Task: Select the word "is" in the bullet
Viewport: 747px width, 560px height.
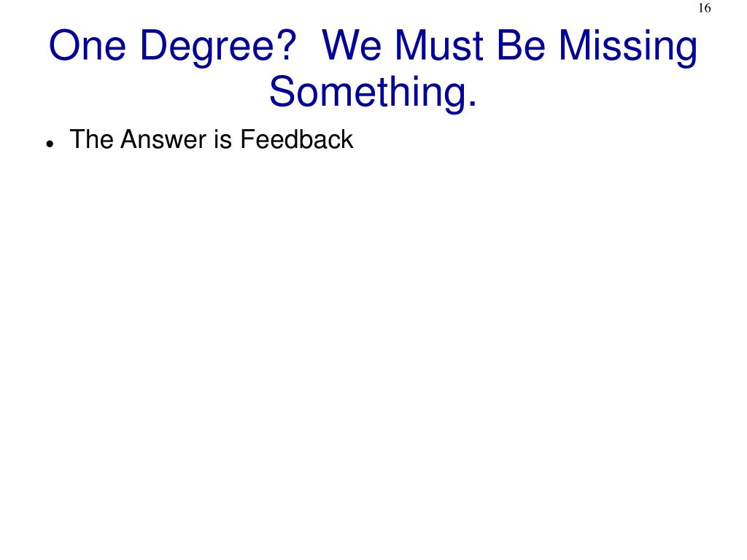Action: coord(223,139)
